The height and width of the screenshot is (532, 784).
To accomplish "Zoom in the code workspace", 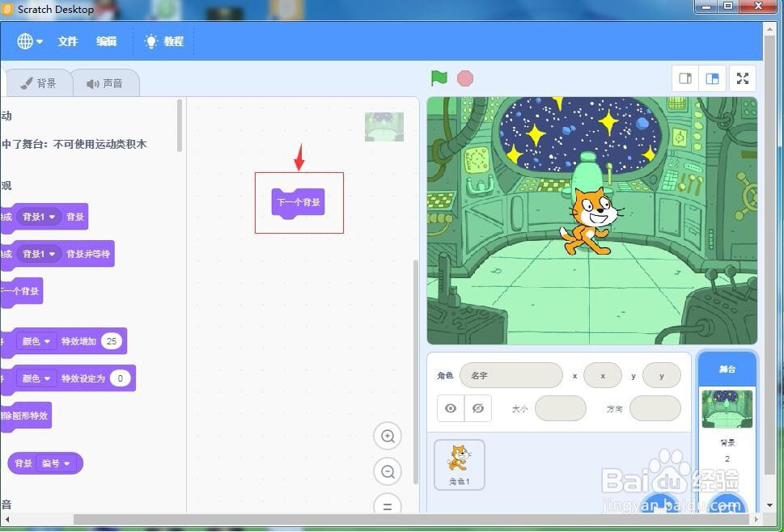I will click(x=388, y=436).
